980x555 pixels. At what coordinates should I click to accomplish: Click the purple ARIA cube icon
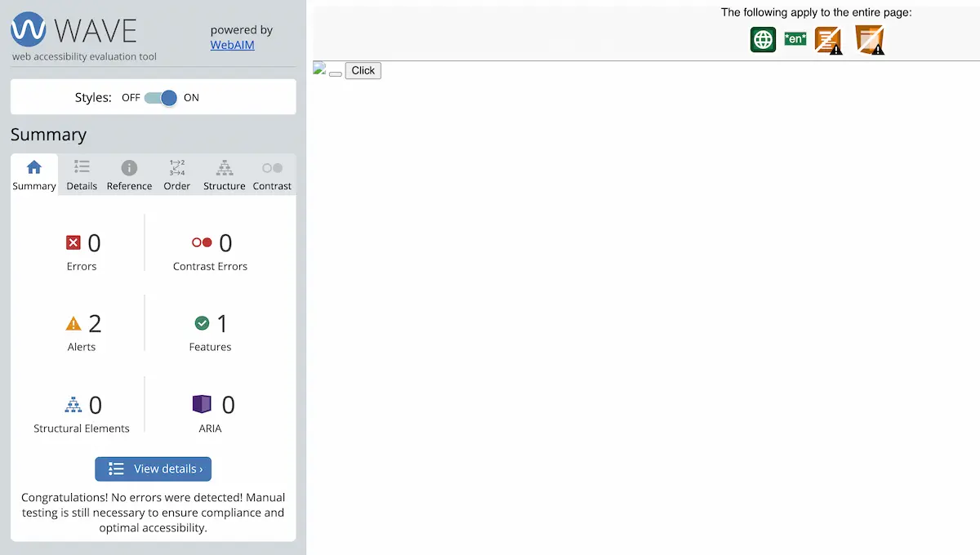tap(202, 403)
